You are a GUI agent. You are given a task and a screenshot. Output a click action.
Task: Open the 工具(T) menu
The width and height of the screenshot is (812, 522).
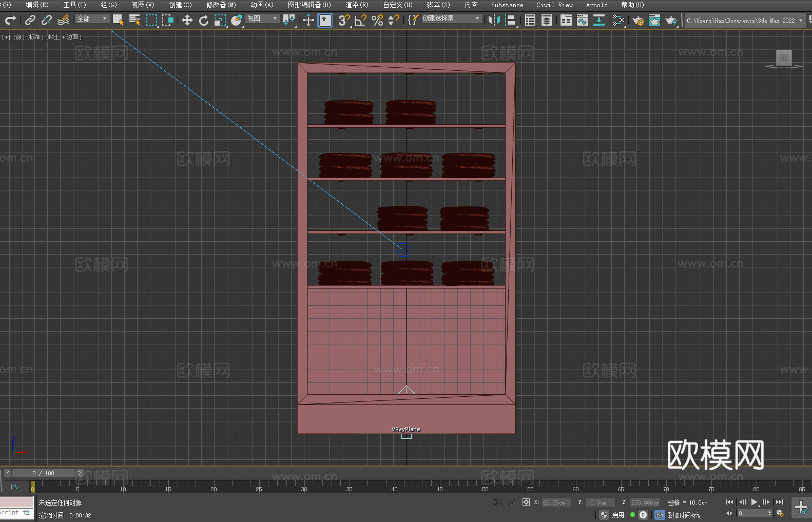coord(74,5)
